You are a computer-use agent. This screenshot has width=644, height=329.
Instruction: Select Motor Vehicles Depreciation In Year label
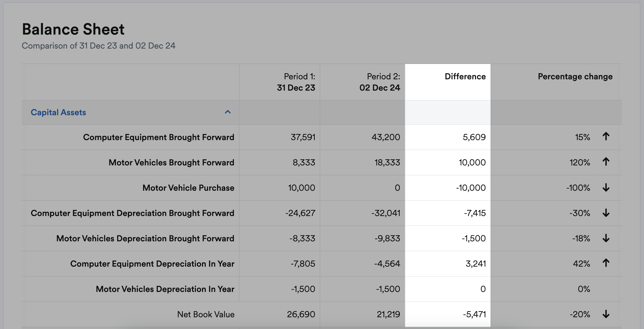pyautogui.click(x=165, y=289)
